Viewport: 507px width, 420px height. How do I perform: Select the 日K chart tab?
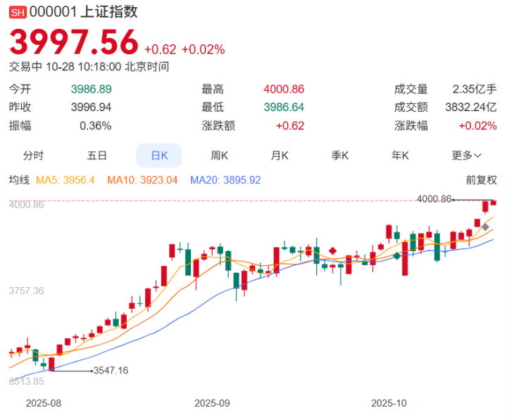[159, 155]
